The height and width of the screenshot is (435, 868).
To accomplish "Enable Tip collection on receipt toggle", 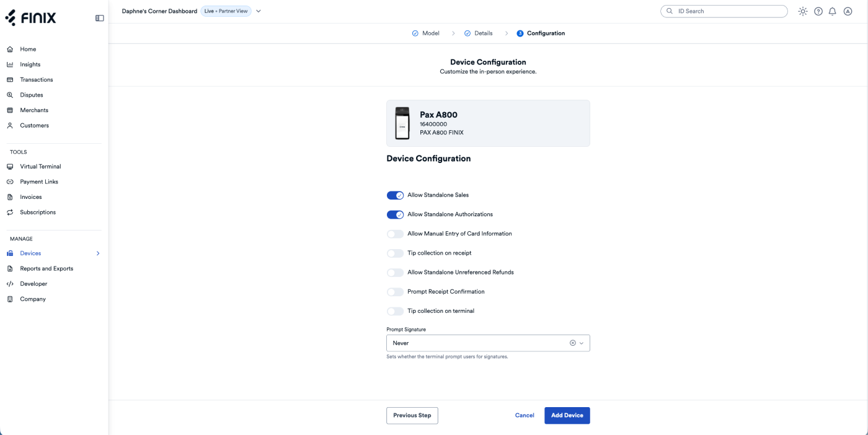I will [x=395, y=253].
